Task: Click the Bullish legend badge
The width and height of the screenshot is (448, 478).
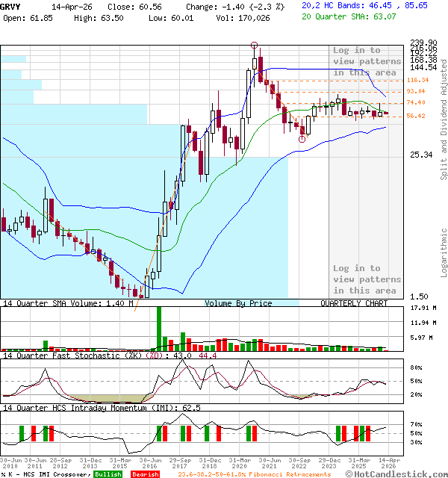Action: [x=108, y=474]
